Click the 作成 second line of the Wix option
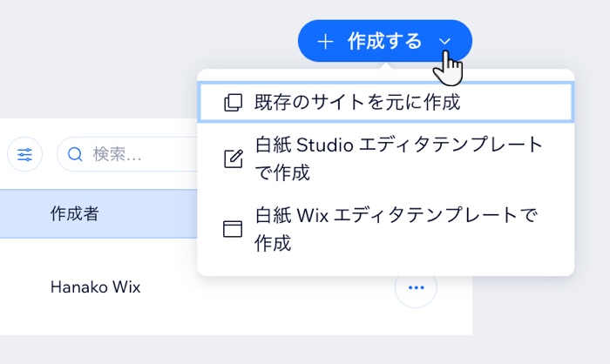Image resolution: width=610 pixels, height=364 pixels. pos(272,243)
